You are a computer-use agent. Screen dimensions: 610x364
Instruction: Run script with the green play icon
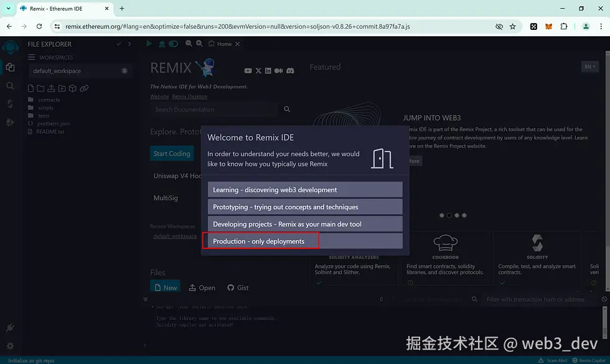tap(149, 44)
